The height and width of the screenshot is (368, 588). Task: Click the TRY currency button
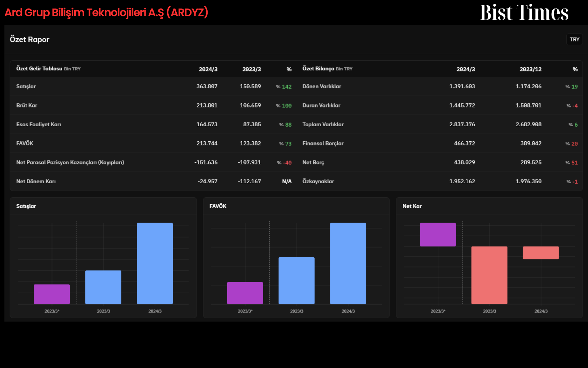[574, 39]
